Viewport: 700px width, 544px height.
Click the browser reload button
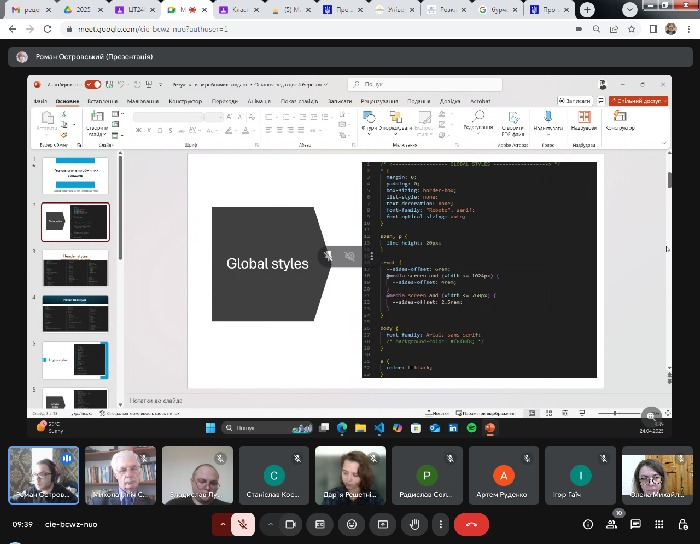pos(47,29)
